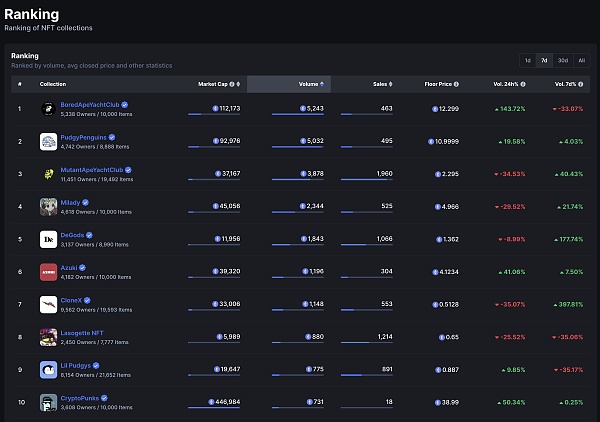Open the CryptoPunks avatar icon
600x422 pixels.
click(x=48, y=402)
